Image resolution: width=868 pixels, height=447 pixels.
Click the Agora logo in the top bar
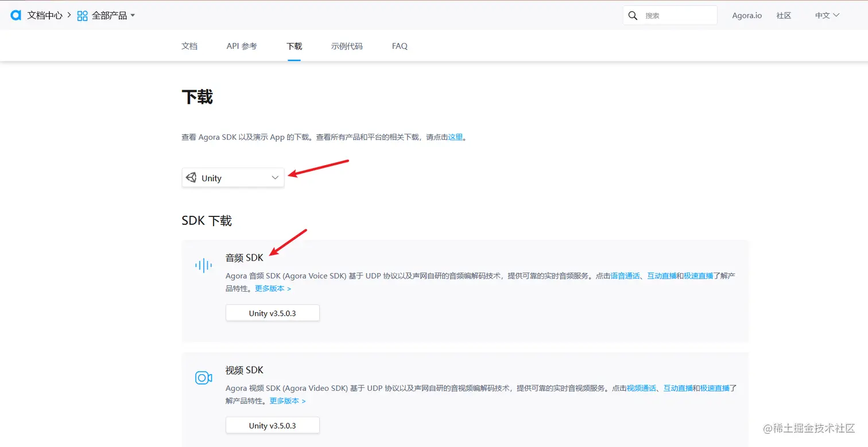[15, 15]
